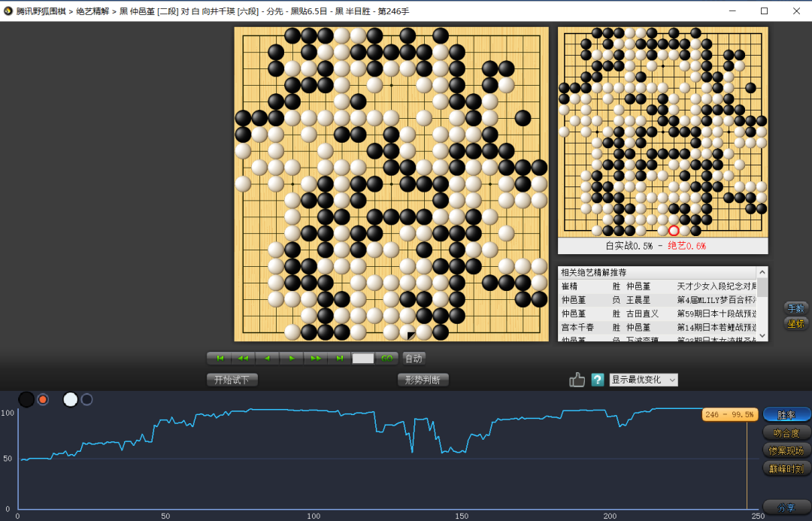Click chart x-axis label 150
This screenshot has width=812, height=521.
[462, 516]
